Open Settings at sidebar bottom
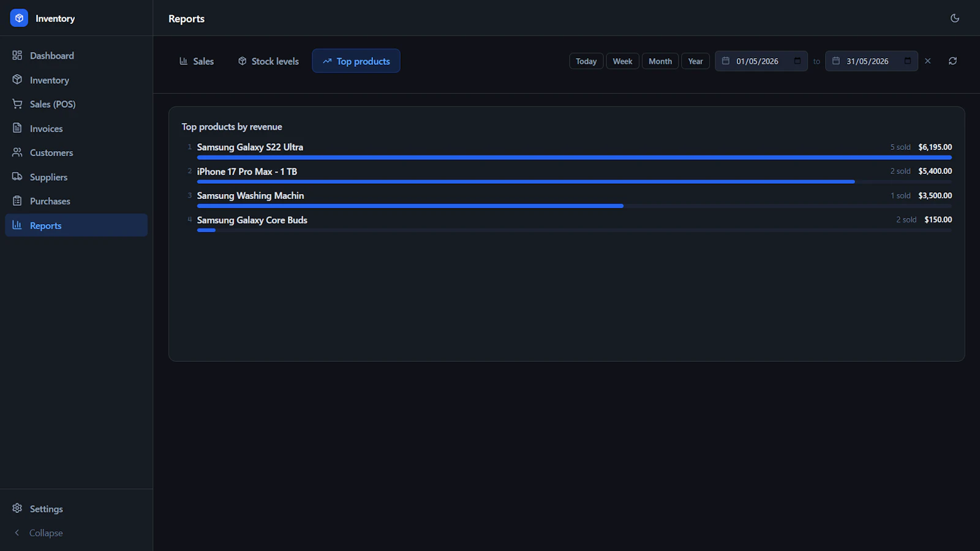Image resolution: width=980 pixels, height=551 pixels. pyautogui.click(x=76, y=509)
